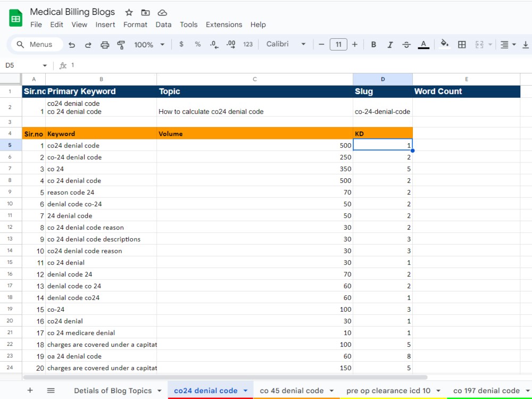Click the undo arrow

click(x=72, y=45)
